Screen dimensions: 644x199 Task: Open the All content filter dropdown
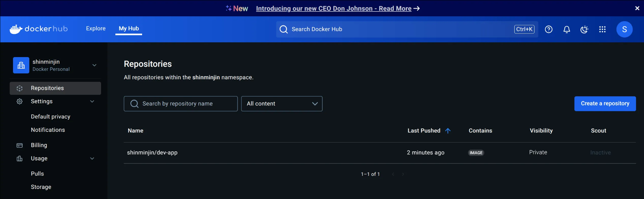pyautogui.click(x=282, y=104)
